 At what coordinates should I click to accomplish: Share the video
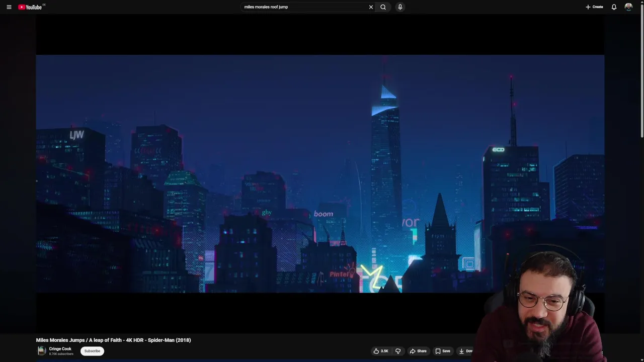click(x=418, y=351)
